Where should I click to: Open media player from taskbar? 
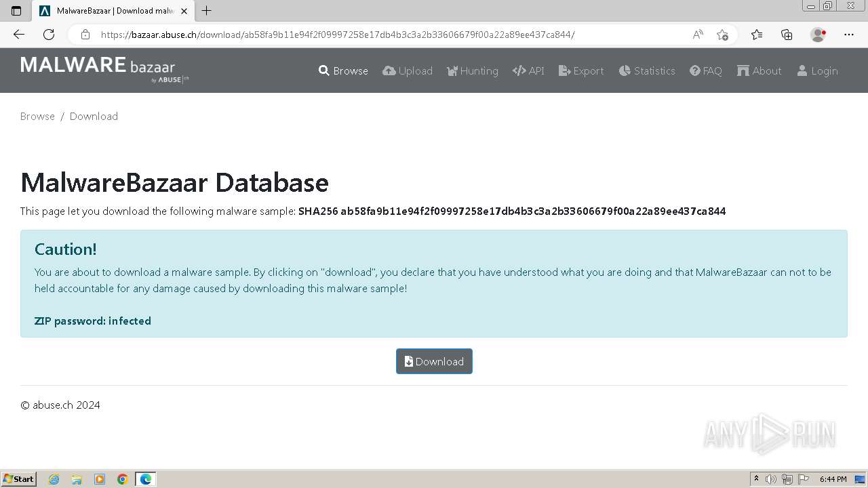coord(100,479)
